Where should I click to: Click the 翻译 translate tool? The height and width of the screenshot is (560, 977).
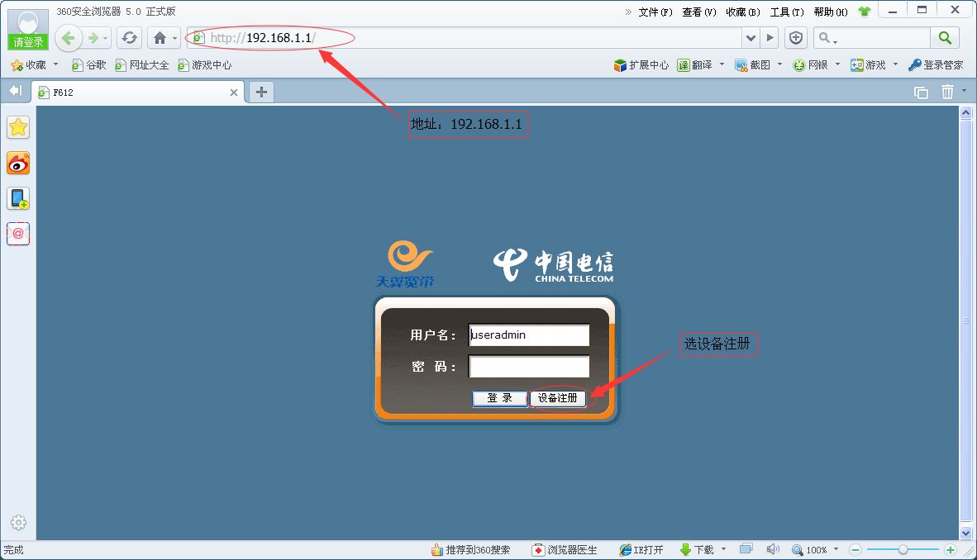click(x=695, y=64)
